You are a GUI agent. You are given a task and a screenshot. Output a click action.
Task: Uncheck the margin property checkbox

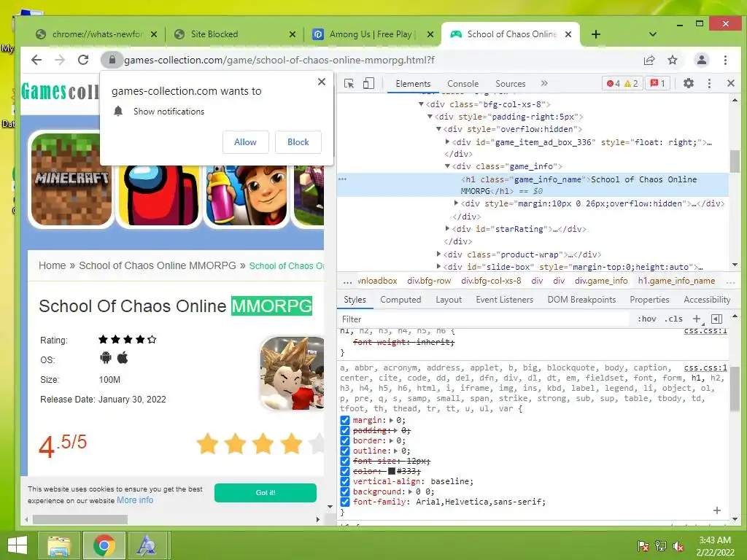click(345, 421)
